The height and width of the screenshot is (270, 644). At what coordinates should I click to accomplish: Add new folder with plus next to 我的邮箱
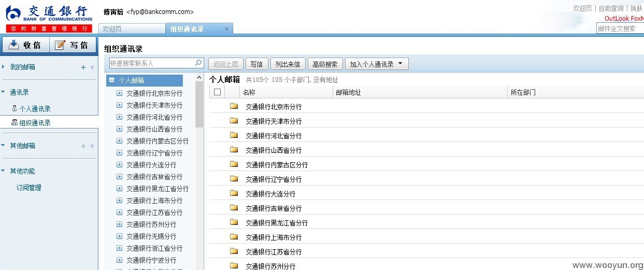point(83,67)
